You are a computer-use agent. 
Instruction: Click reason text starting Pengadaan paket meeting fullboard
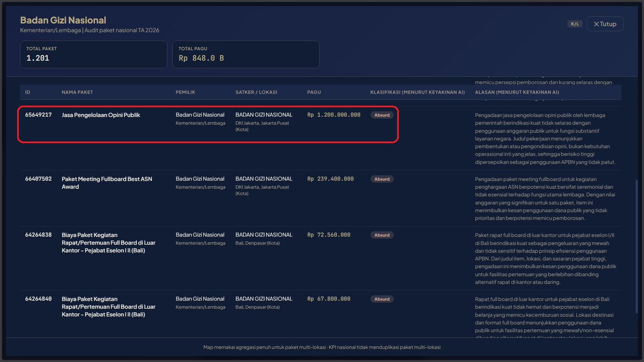pos(545,199)
